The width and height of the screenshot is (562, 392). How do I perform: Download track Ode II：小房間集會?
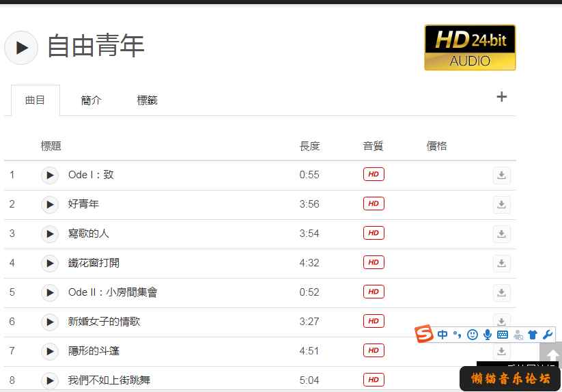click(501, 293)
